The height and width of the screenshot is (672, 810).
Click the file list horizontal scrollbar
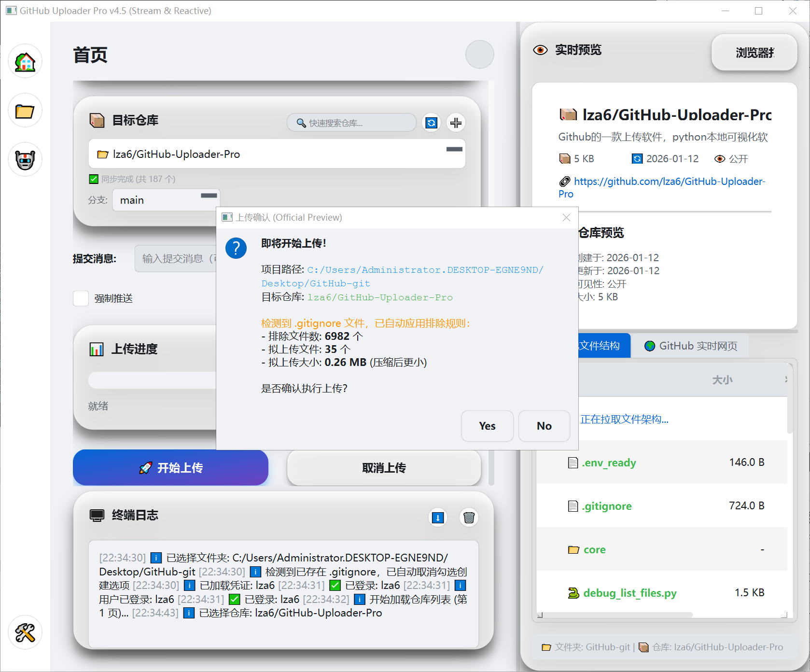[617, 615]
